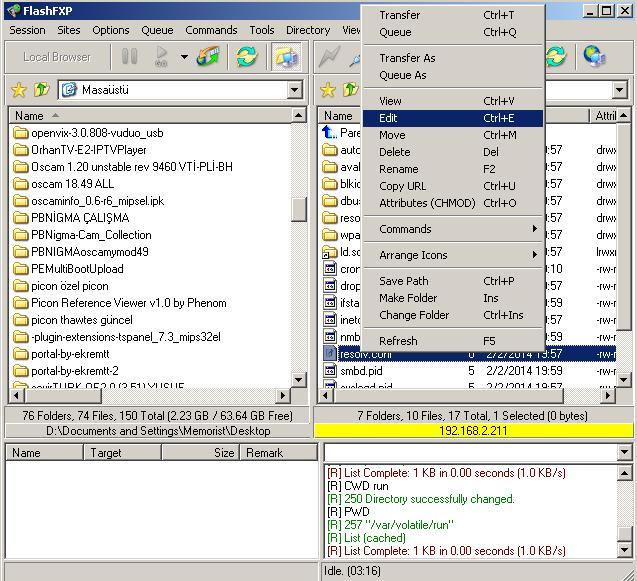
Task: Choose Delete in the context menu
Action: pos(453,152)
